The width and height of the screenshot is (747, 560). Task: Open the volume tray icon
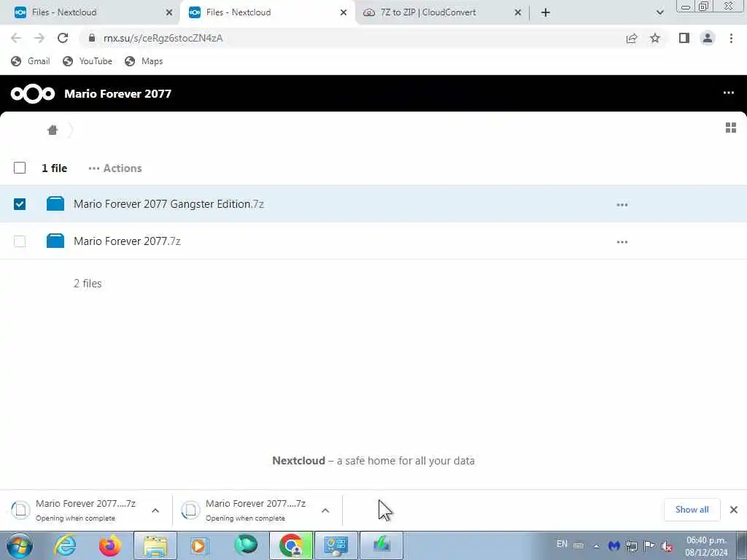point(667,546)
